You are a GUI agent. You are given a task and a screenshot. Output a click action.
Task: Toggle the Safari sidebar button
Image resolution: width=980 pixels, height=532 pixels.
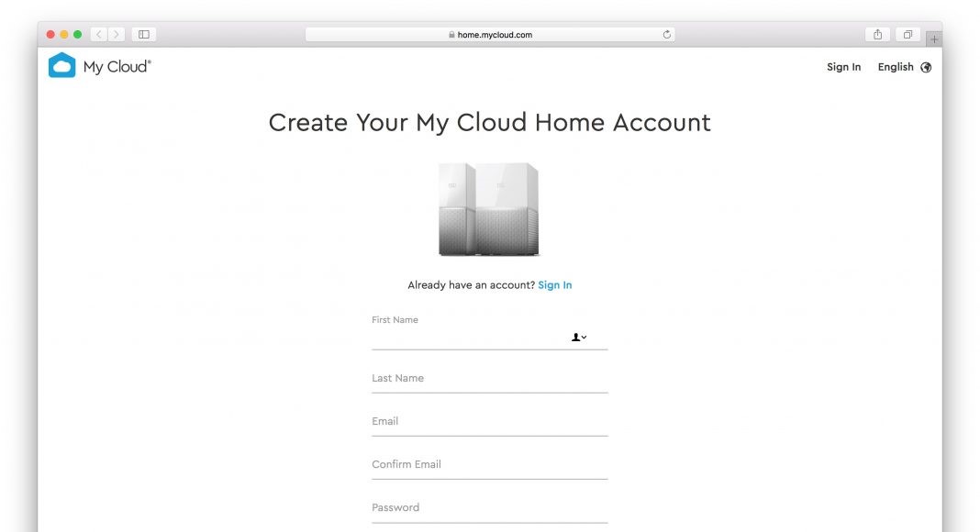[x=144, y=34]
